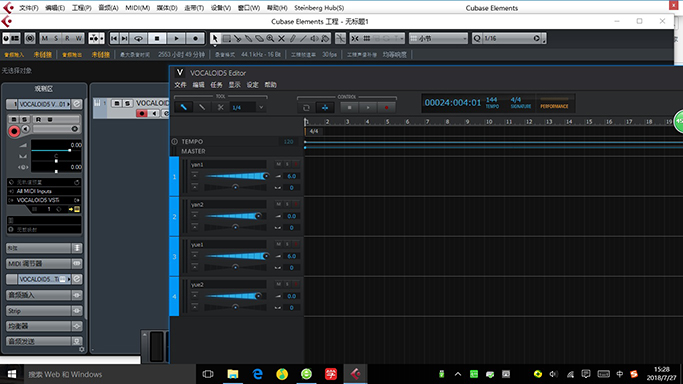
Task: Open the VOCALOID5 edit menu
Action: [199, 85]
